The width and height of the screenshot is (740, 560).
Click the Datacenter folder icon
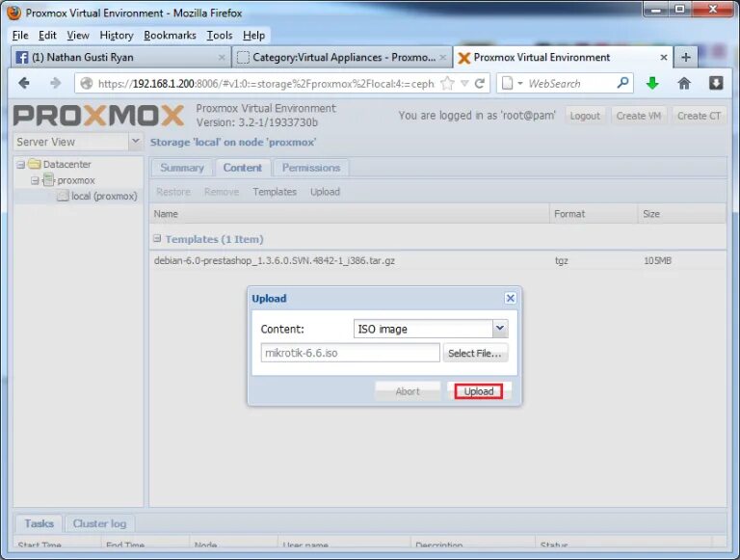pyautogui.click(x=35, y=164)
